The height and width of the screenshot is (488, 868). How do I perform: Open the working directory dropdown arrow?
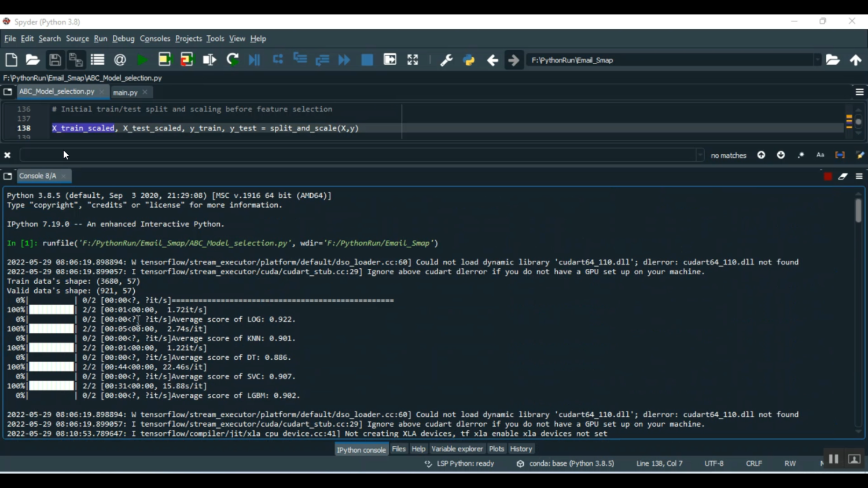818,60
